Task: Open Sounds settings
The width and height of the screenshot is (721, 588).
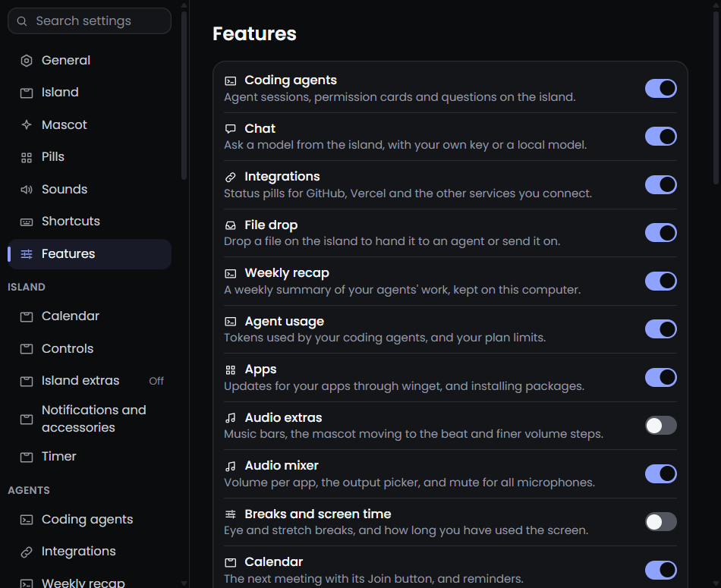Action: tap(90, 190)
